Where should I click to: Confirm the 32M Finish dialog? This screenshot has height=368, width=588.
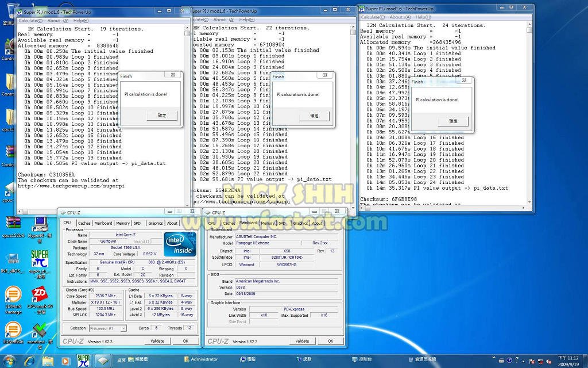(x=453, y=121)
